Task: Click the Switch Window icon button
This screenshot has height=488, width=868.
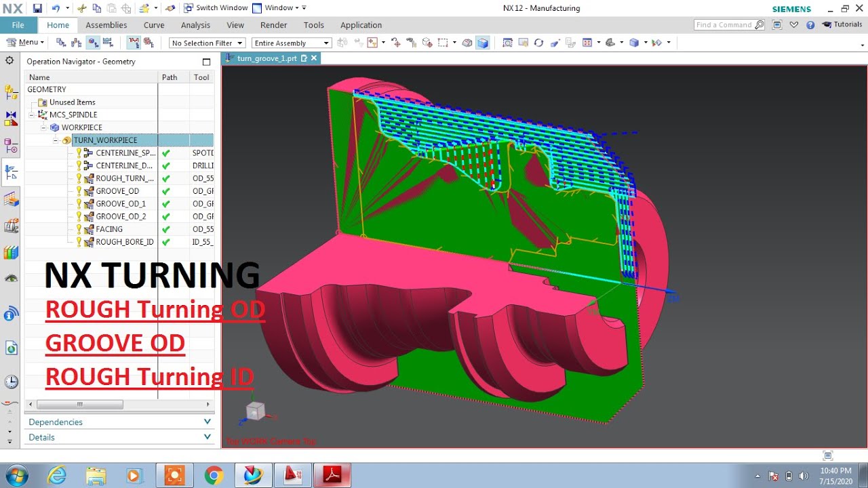Action: pos(215,8)
